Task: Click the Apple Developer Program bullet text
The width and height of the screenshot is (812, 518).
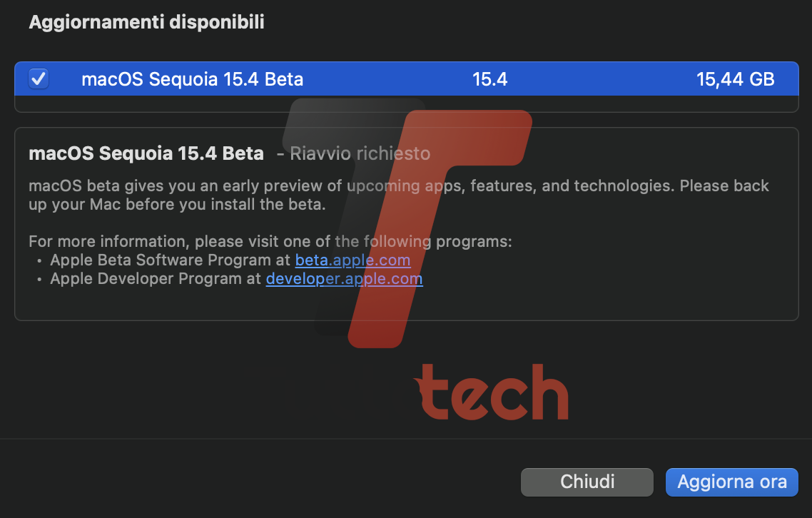Action: pyautogui.click(x=156, y=279)
